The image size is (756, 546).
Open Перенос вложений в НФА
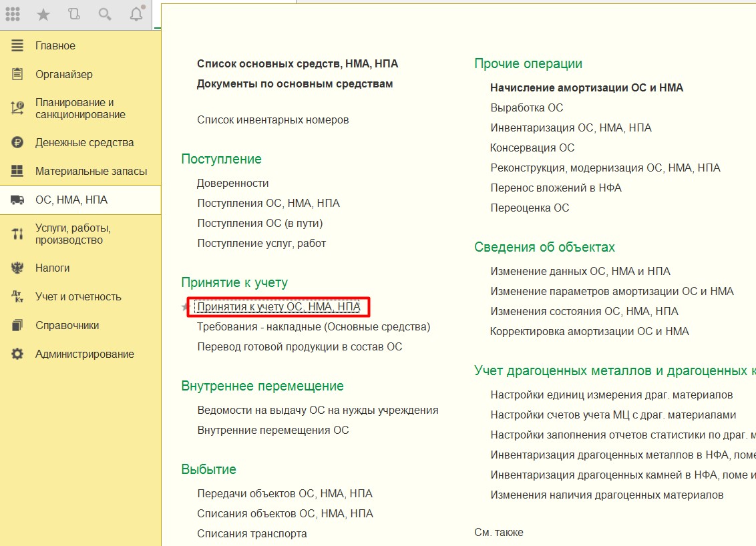(556, 188)
